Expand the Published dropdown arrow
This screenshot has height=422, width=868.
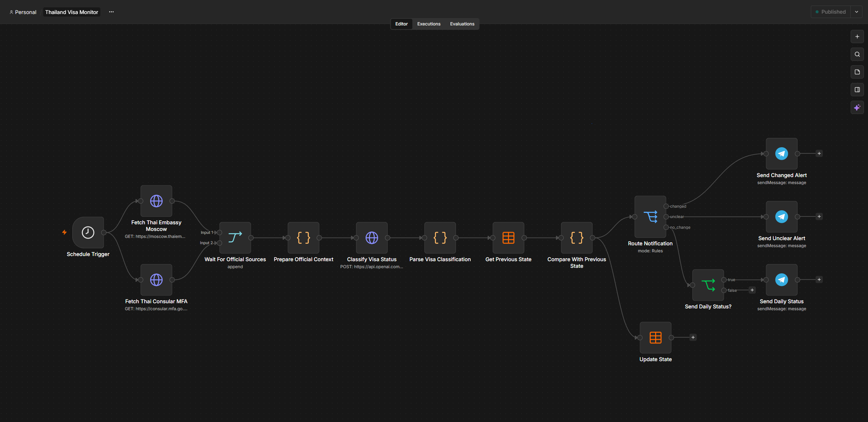coord(857,12)
